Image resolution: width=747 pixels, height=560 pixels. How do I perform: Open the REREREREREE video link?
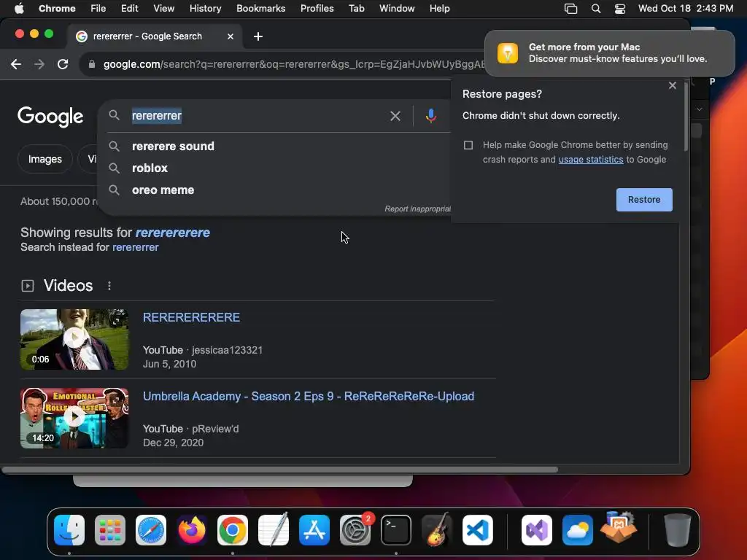(x=192, y=318)
